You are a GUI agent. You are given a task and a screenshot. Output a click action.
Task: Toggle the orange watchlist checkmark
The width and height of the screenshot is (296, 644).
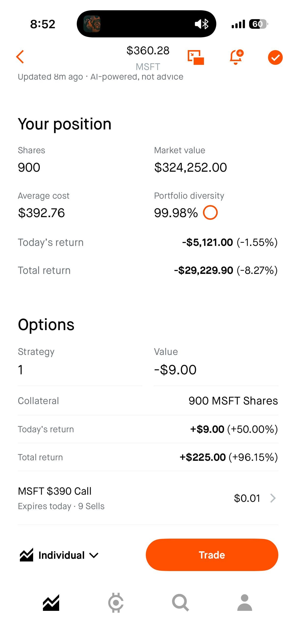275,57
